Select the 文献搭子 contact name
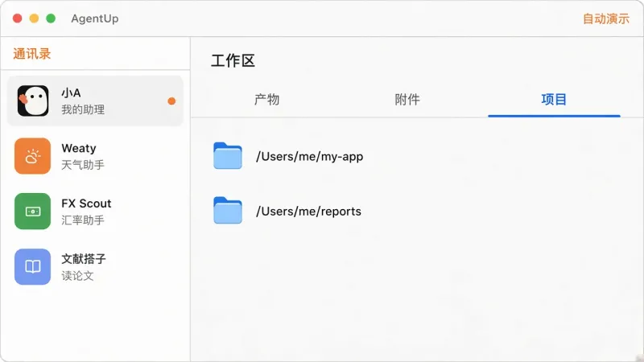 84,259
